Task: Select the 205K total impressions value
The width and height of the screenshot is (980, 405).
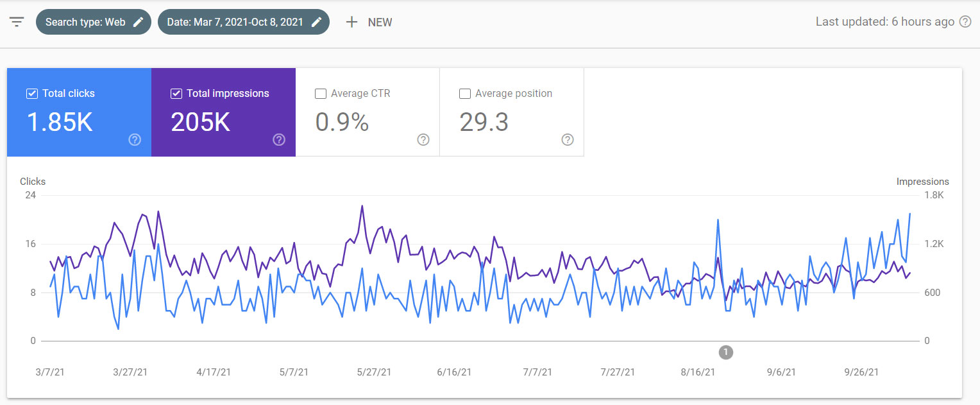Action: [201, 122]
